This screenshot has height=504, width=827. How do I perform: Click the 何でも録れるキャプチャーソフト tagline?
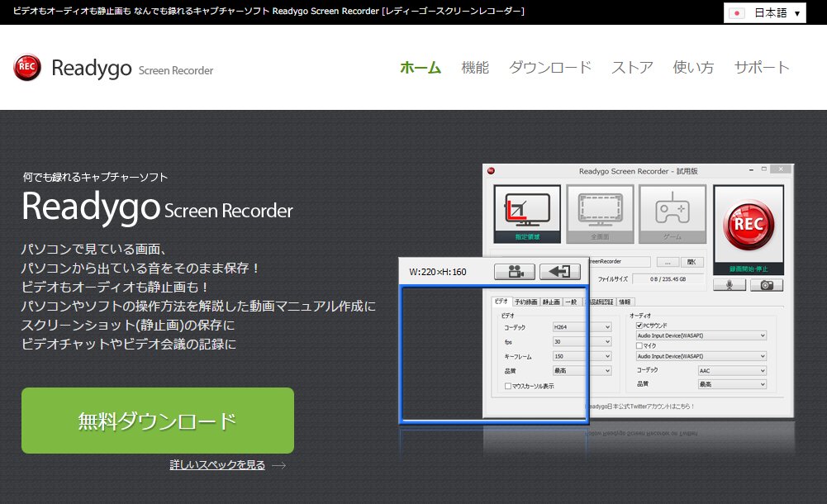[95, 177]
